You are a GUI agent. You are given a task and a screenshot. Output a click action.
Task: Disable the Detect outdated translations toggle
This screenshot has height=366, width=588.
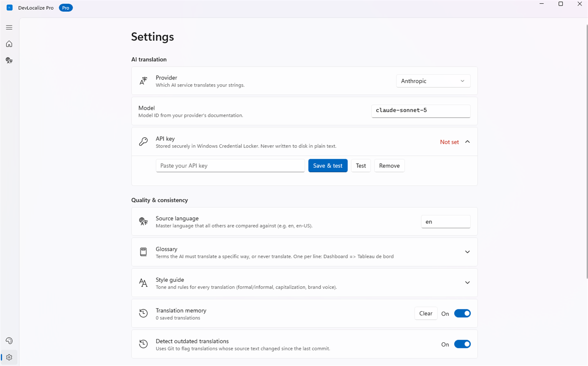coord(462,344)
